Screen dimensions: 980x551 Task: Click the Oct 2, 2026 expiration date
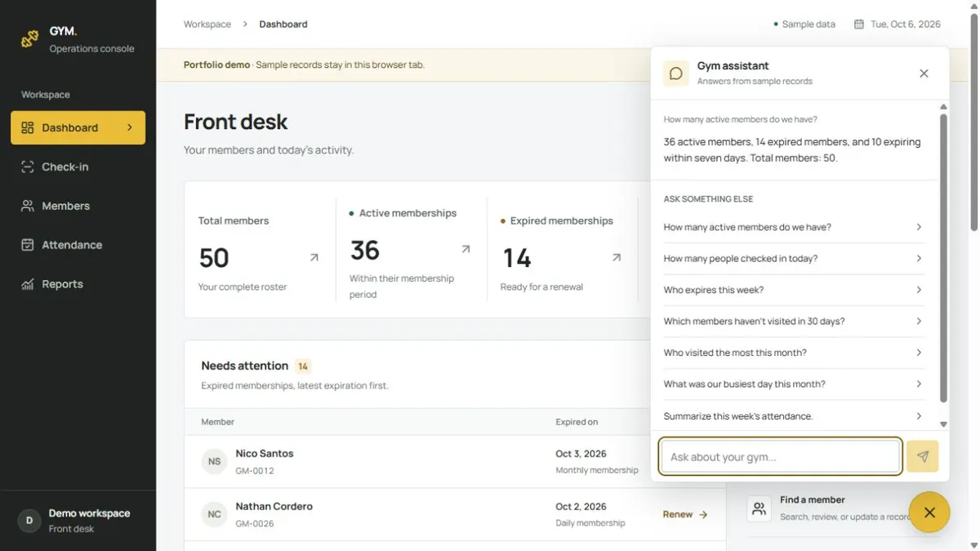pyautogui.click(x=581, y=507)
